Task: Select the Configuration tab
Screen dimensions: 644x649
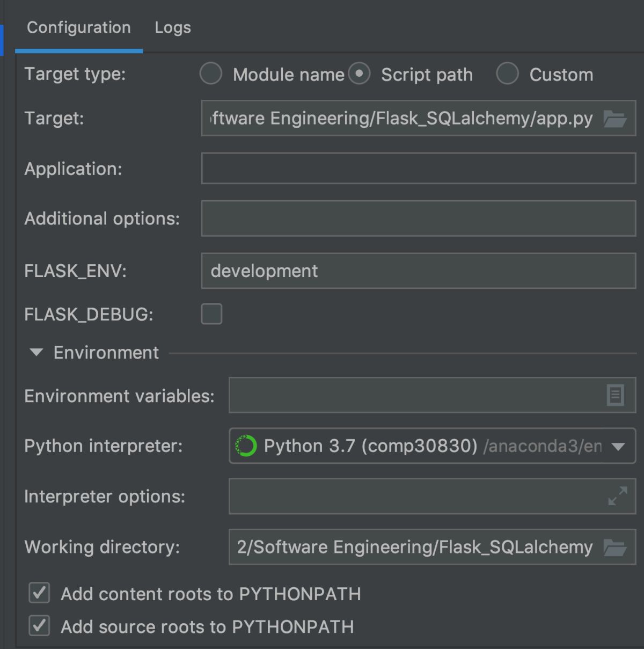Action: (79, 27)
